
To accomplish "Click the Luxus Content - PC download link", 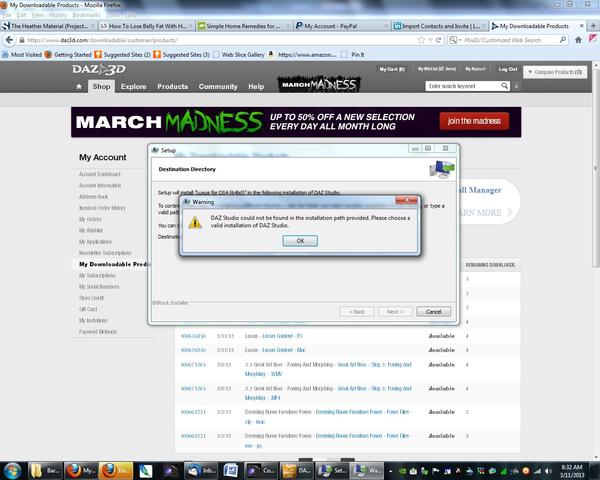I will point(282,336).
